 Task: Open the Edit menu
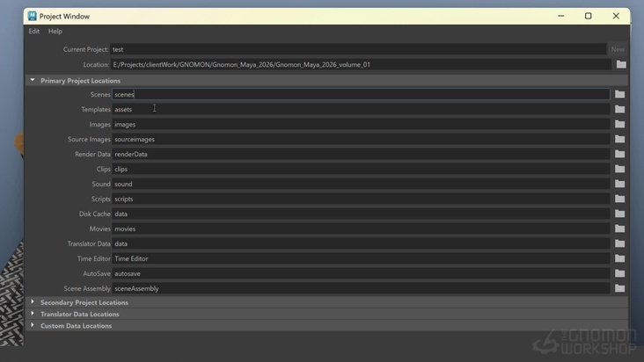coord(34,31)
